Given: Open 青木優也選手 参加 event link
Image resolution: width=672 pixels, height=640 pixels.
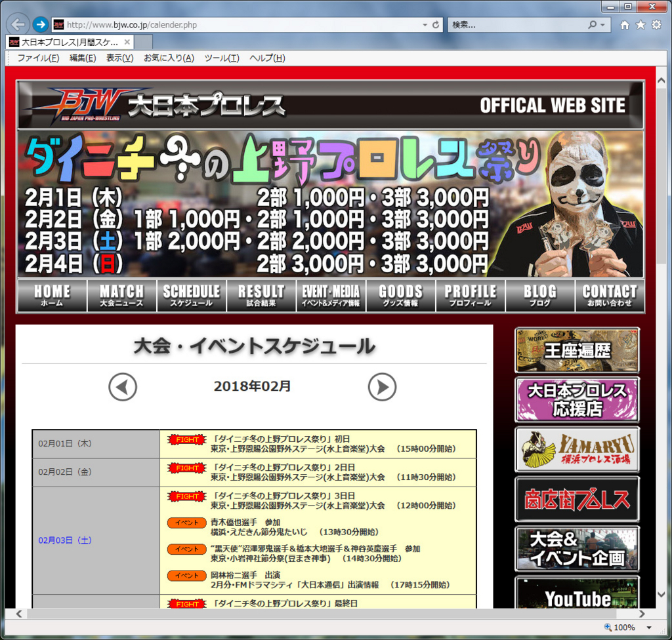Looking at the screenshot, I should [x=245, y=522].
